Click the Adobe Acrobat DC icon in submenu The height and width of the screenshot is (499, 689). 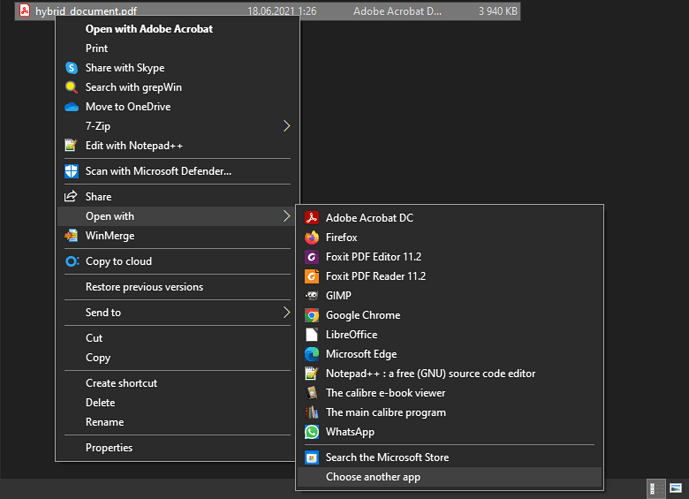312,218
